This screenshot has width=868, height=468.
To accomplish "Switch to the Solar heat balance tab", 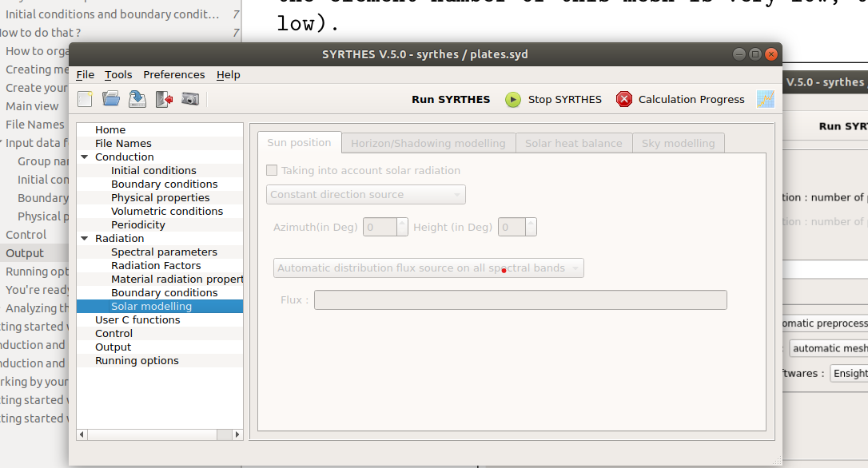I will 573,143.
